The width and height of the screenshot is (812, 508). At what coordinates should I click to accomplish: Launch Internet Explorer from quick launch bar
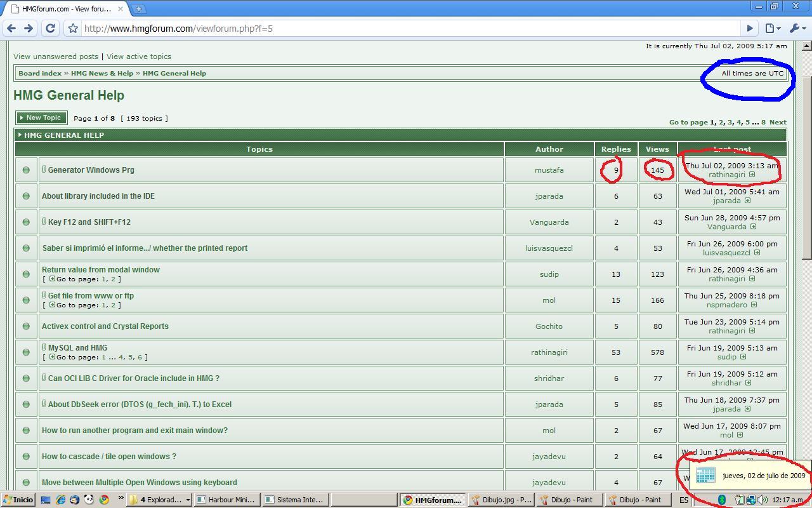60,500
